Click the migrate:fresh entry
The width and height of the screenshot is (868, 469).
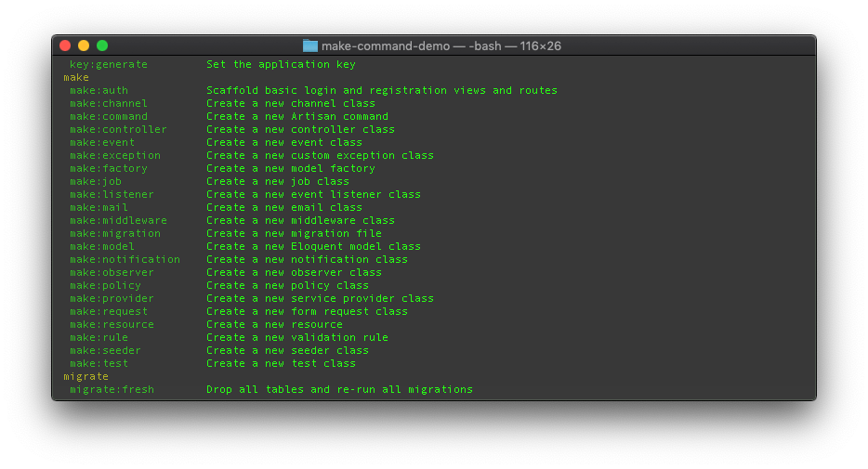[112, 389]
